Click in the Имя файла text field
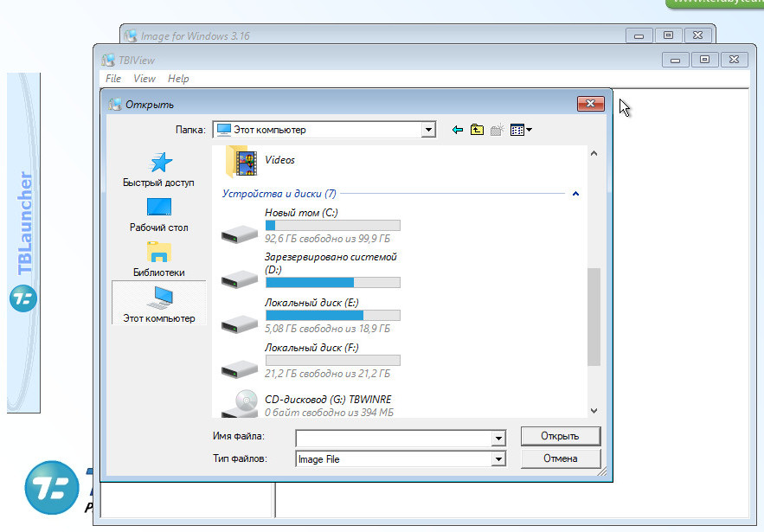764x532 pixels. coord(394,438)
